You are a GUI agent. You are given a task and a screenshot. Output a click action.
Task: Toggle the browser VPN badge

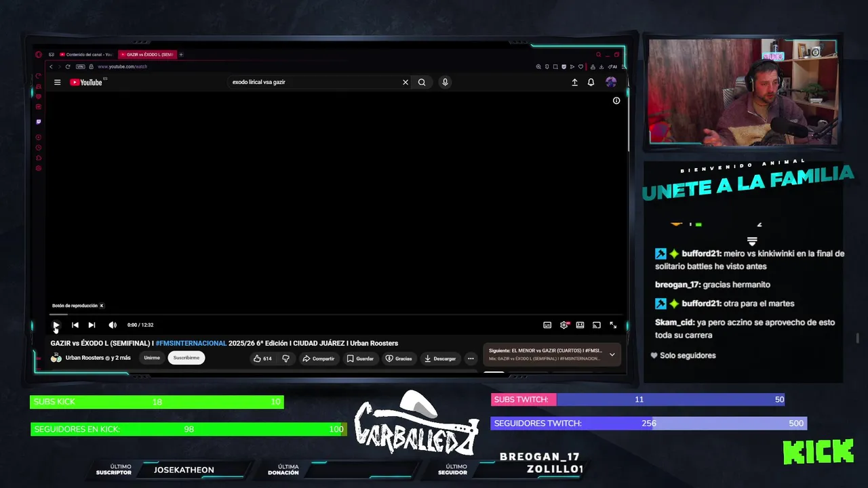81,66
